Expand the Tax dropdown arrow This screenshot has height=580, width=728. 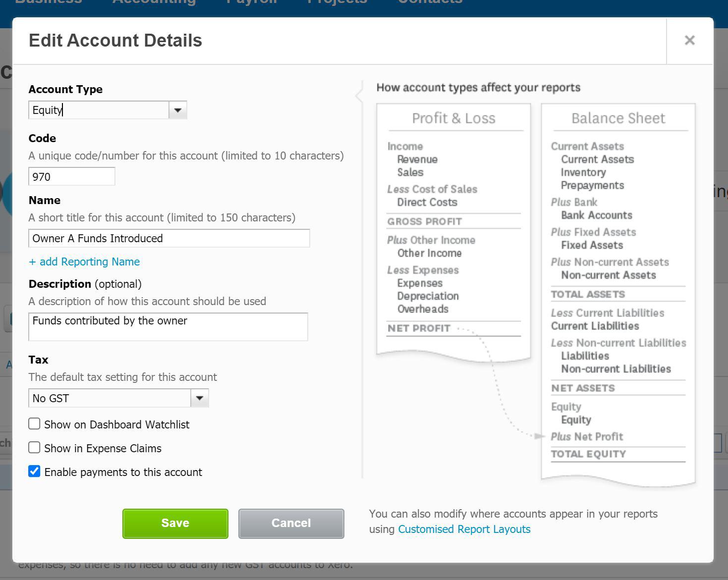tap(200, 398)
